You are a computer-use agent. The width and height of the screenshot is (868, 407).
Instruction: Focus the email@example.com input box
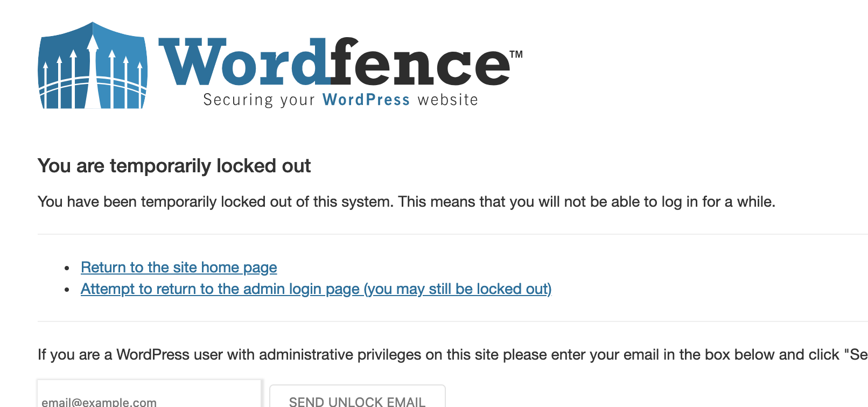[149, 399]
